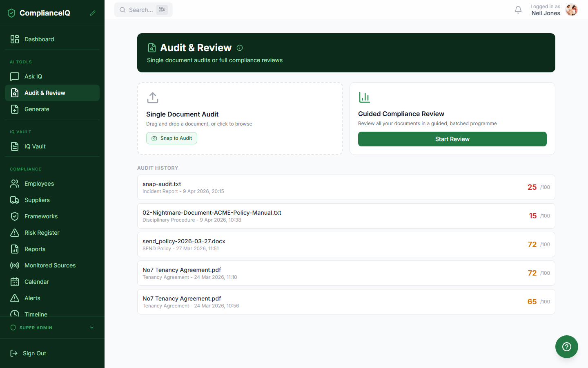
Task: Click the upload arrow icon in Single Document Audit
Action: click(x=153, y=98)
